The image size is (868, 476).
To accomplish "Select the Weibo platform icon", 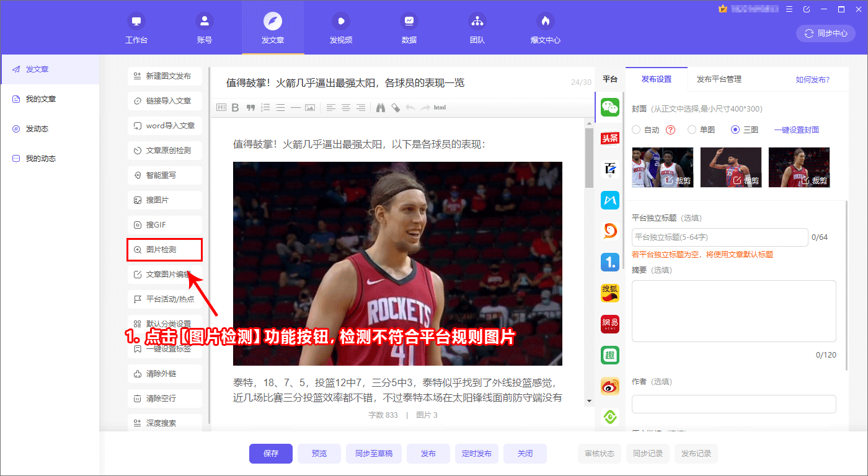I will tap(610, 386).
